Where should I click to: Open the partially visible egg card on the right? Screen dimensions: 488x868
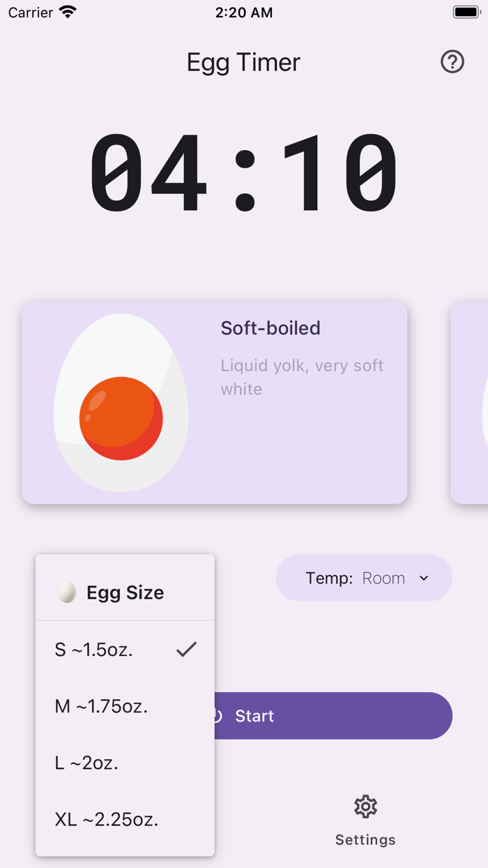click(x=471, y=403)
